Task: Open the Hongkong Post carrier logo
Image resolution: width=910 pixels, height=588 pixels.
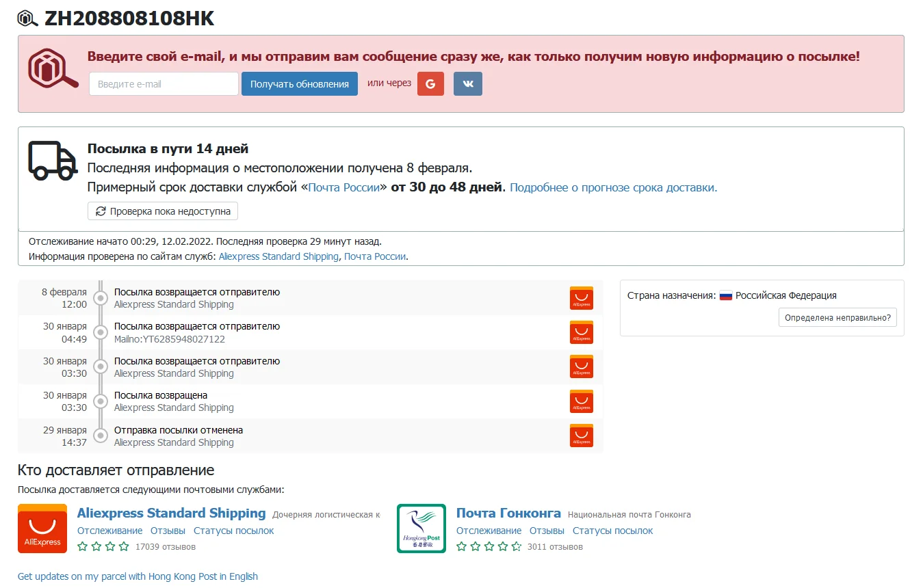Action: pos(421,529)
